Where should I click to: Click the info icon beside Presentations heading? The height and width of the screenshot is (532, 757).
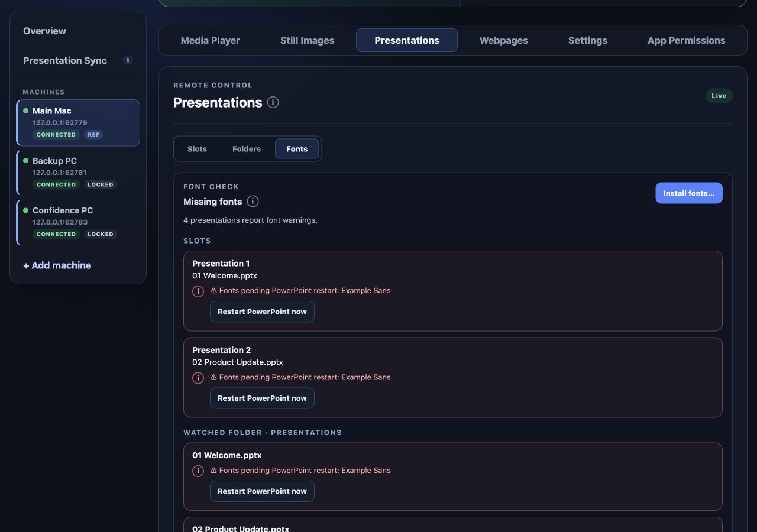click(x=273, y=102)
